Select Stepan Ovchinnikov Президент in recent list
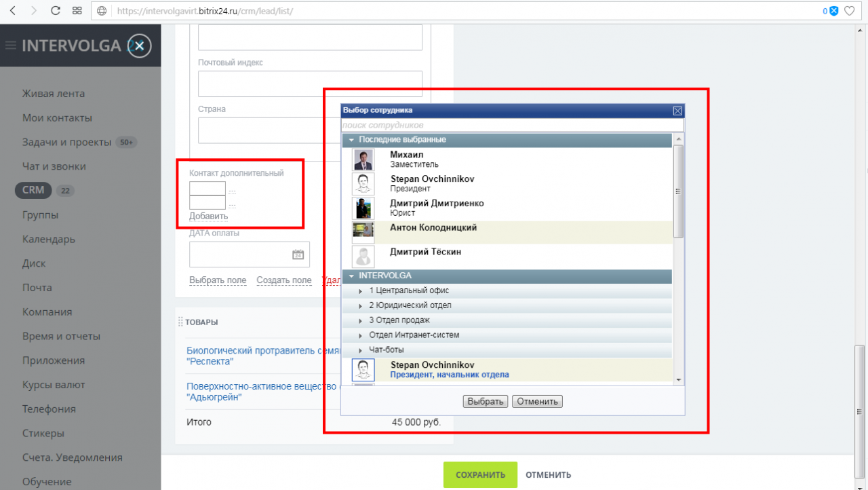The image size is (868, 490). coord(507,184)
